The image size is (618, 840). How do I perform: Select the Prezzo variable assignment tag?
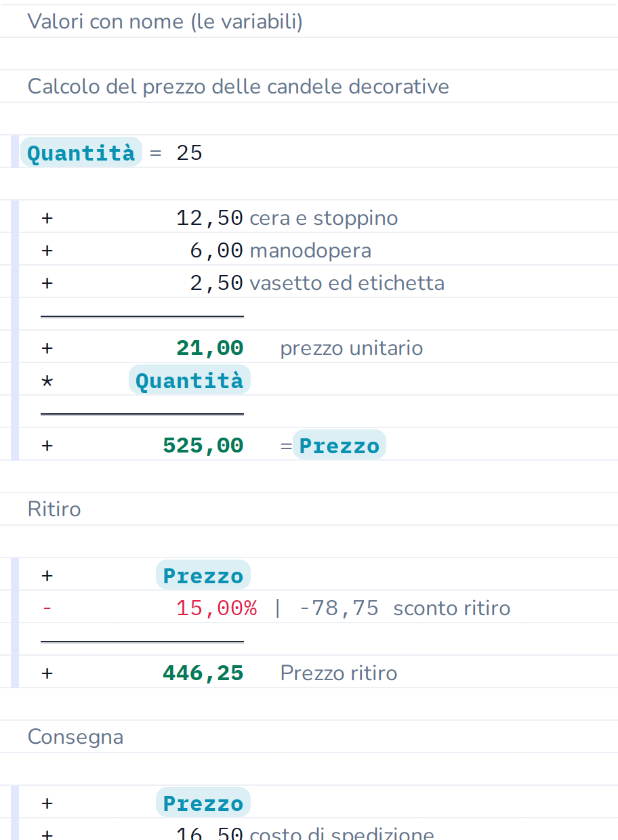pos(339,446)
